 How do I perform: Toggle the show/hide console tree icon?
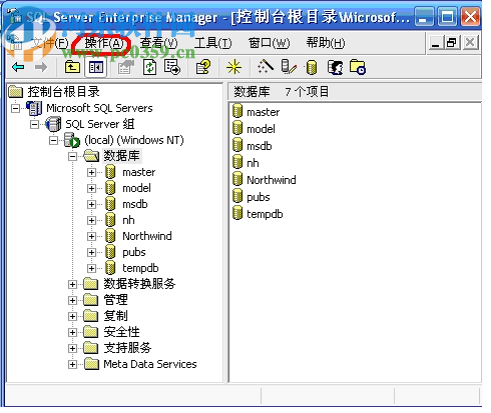pos(96,68)
